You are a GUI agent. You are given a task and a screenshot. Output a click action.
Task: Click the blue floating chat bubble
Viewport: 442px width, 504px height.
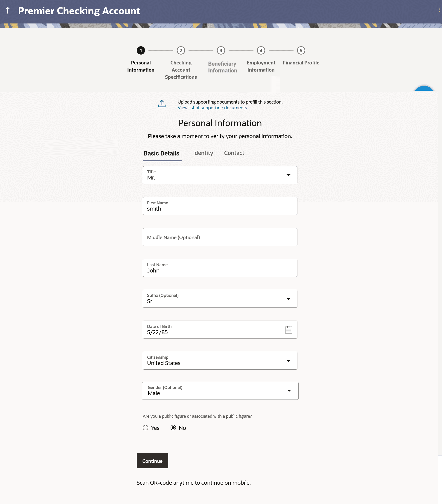[424, 89]
